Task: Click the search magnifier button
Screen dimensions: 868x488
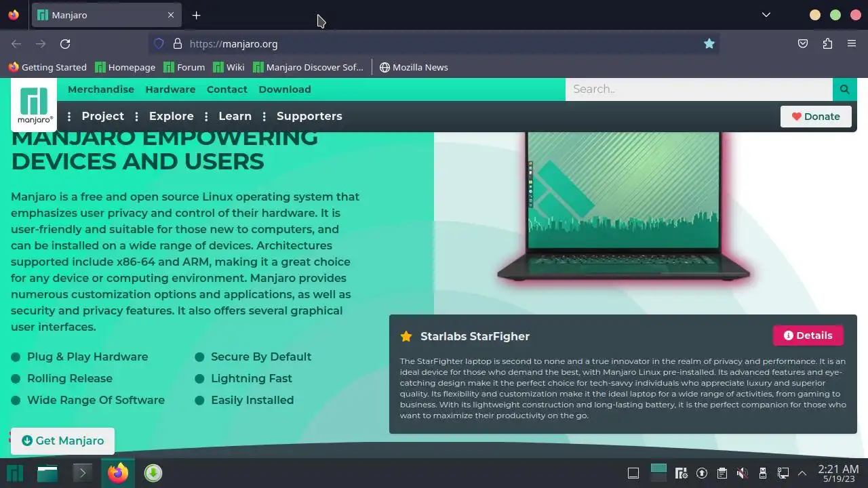Action: (844, 89)
